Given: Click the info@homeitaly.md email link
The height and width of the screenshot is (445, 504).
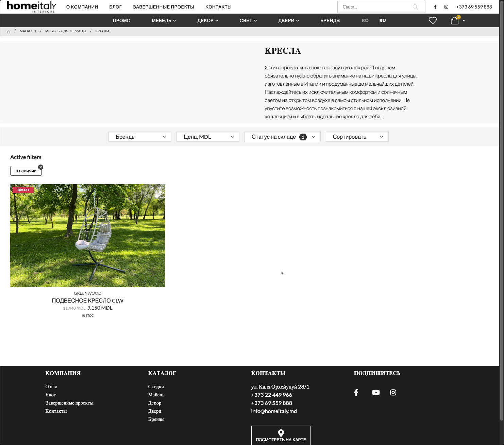Looking at the screenshot, I should (274, 411).
